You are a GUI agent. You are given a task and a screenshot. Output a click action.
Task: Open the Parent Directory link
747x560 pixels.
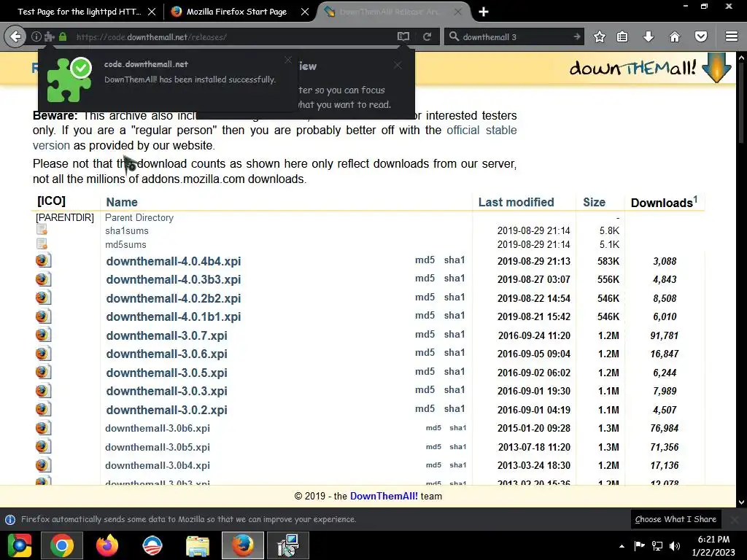tap(139, 217)
